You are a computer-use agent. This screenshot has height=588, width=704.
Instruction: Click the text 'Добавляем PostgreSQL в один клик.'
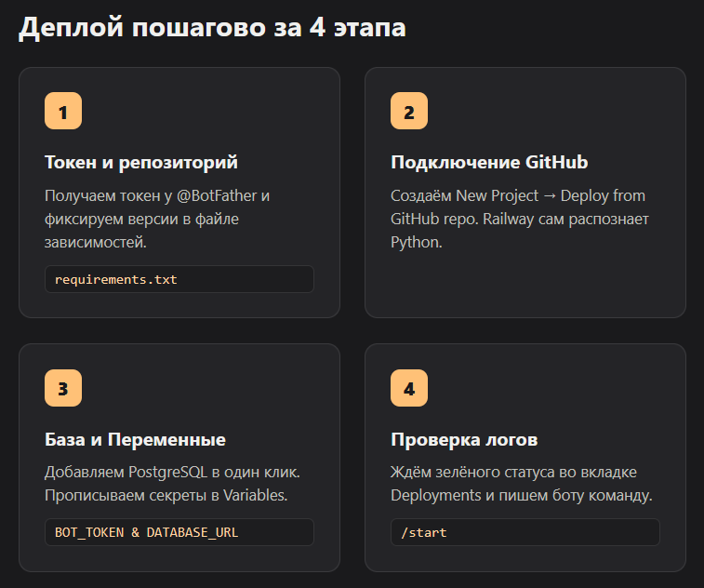172,472
